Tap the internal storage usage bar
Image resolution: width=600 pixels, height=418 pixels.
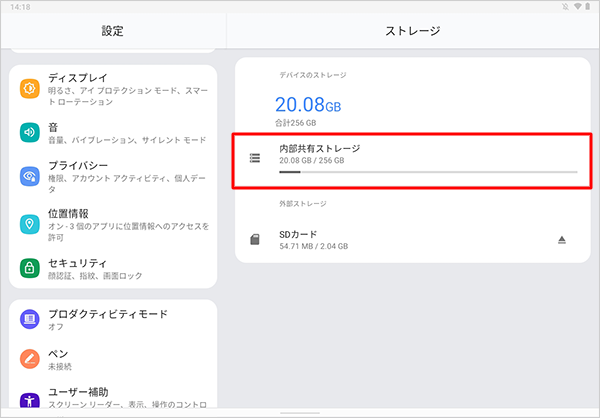coord(428,172)
